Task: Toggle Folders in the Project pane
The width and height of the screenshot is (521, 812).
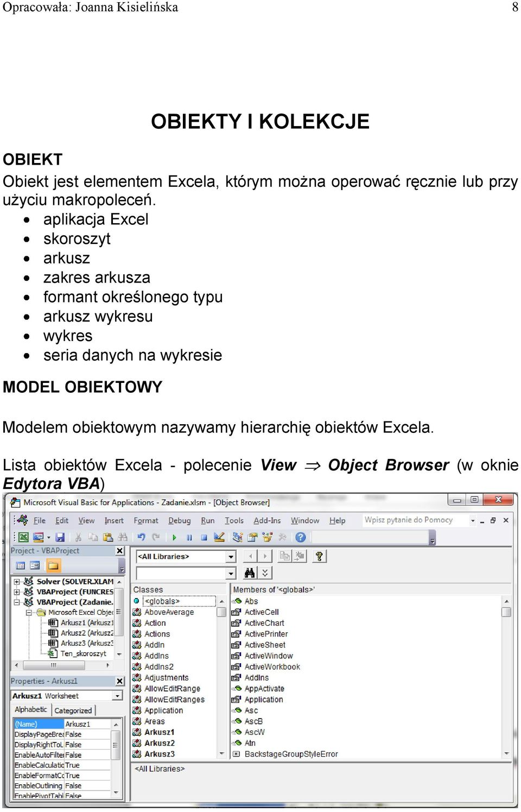Action: (53, 565)
